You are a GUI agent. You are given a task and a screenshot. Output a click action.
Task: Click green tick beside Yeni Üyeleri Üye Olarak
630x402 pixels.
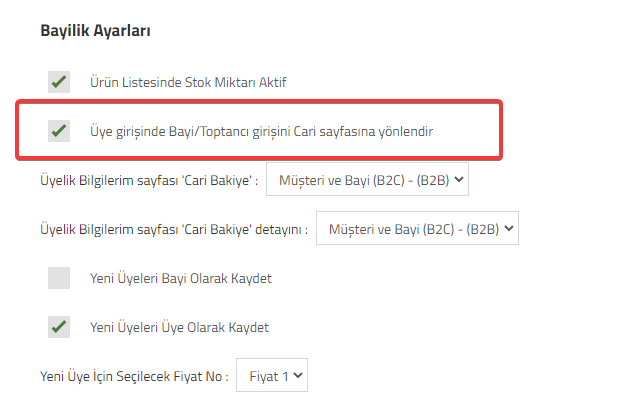pos(59,327)
